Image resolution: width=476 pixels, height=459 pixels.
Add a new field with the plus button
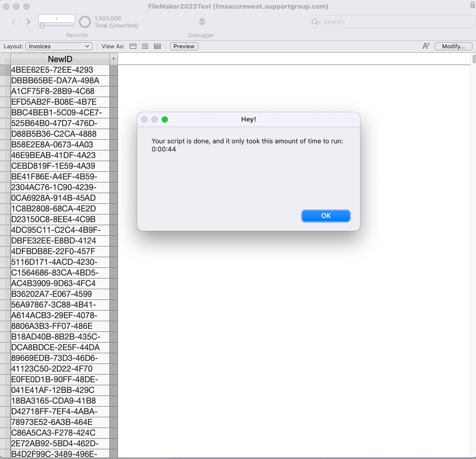pos(113,58)
